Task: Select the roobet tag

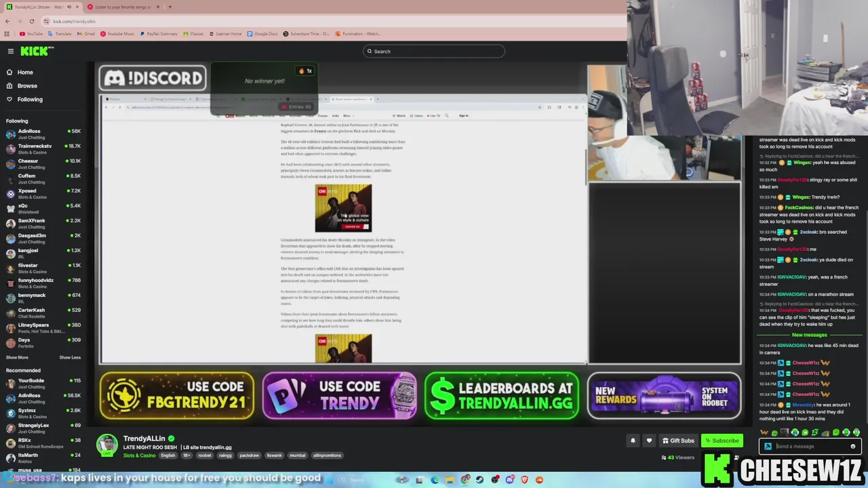Action: tap(204, 455)
